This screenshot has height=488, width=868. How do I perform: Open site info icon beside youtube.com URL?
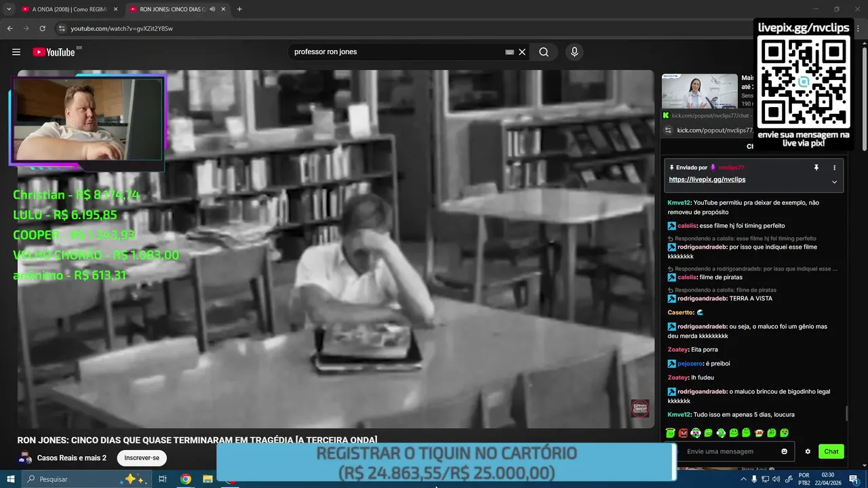(62, 28)
